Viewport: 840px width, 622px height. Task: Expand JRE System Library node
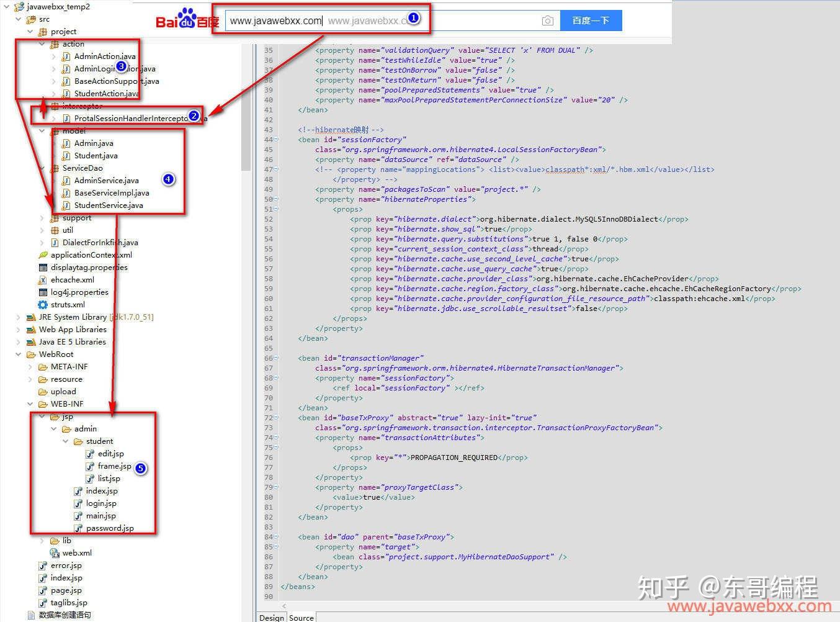click(19, 317)
